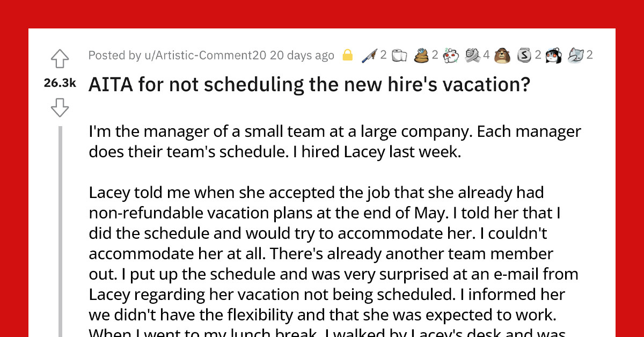Screen dimensions: 644x337
Task: Click the evil Snoo award icon
Action: pyautogui.click(x=450, y=55)
